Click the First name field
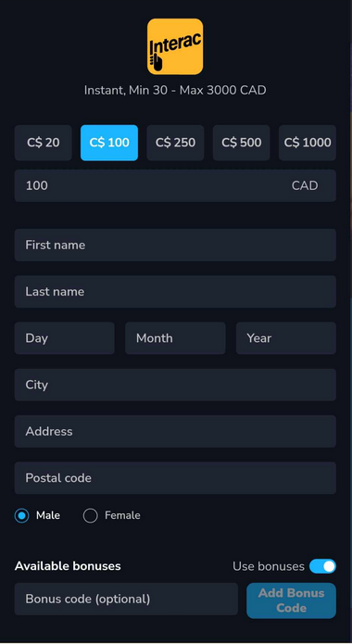 175,245
